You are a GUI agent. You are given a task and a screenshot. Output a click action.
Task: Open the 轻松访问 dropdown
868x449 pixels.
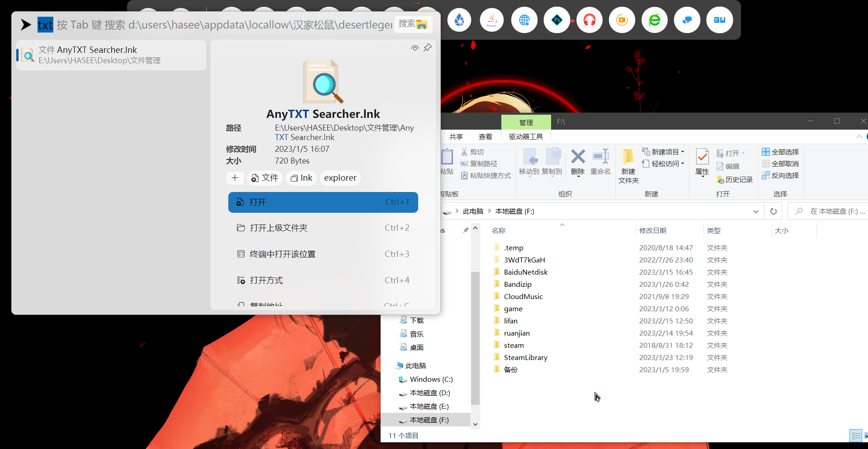pyautogui.click(x=682, y=164)
